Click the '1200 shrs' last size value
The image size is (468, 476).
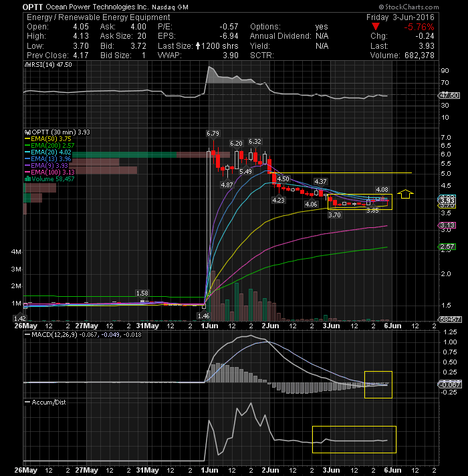pyautogui.click(x=220, y=46)
